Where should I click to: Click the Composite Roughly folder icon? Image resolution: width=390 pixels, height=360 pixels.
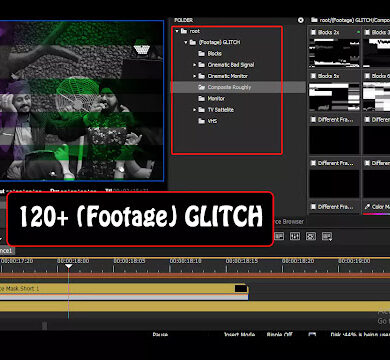click(201, 87)
